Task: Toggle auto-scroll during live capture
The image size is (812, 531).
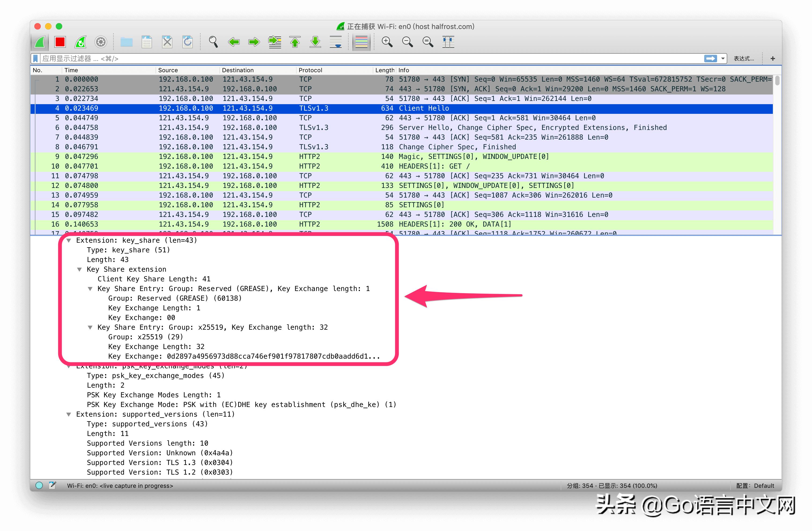Action: point(336,42)
